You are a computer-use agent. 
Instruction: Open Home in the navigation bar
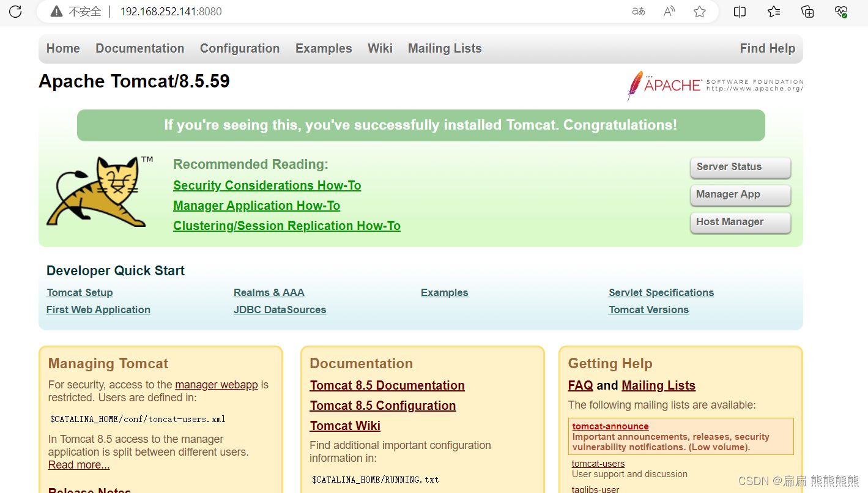point(63,48)
